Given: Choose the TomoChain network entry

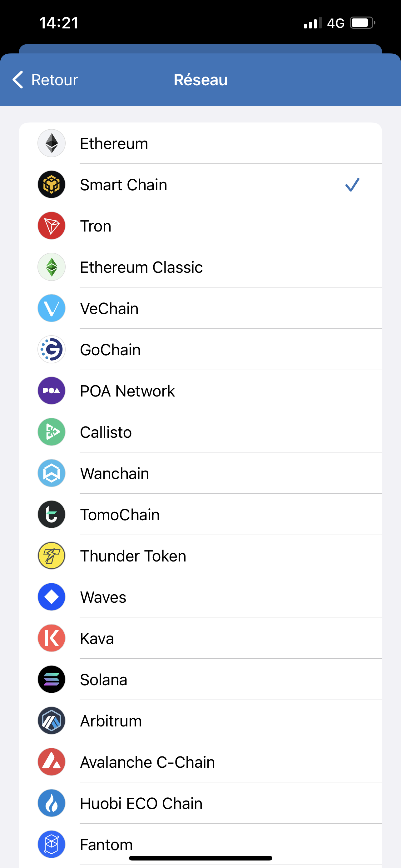Looking at the screenshot, I should (x=120, y=515).
